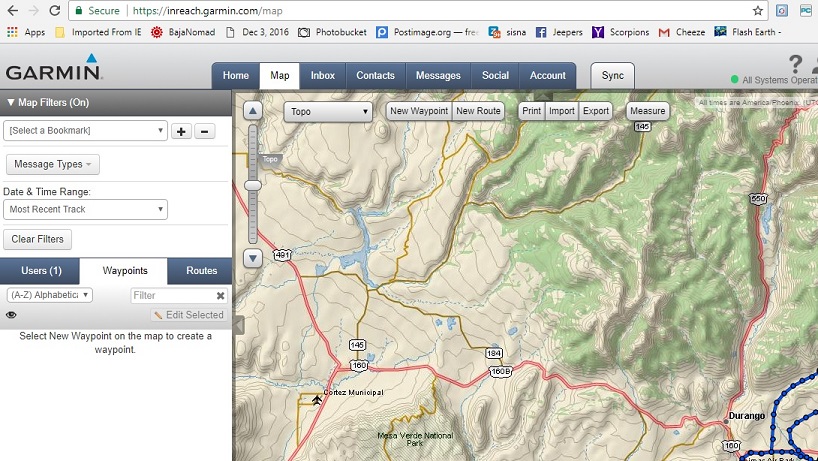Pan the map down with arrow button
Image resolution: width=818 pixels, height=461 pixels.
point(254,258)
